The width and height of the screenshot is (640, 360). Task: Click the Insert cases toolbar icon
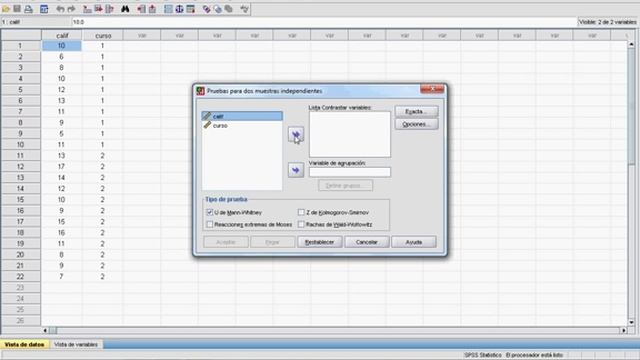(141, 9)
